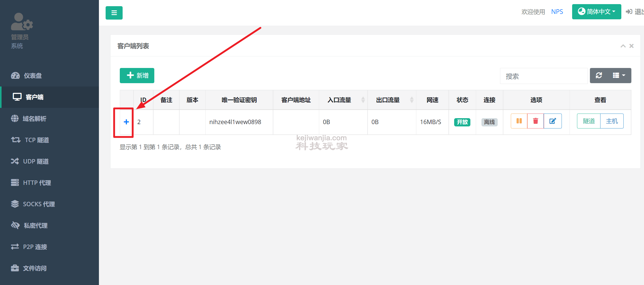This screenshot has width=644, height=285.
Task: Click the hamburger menu toggle button
Action: pyautogui.click(x=114, y=13)
